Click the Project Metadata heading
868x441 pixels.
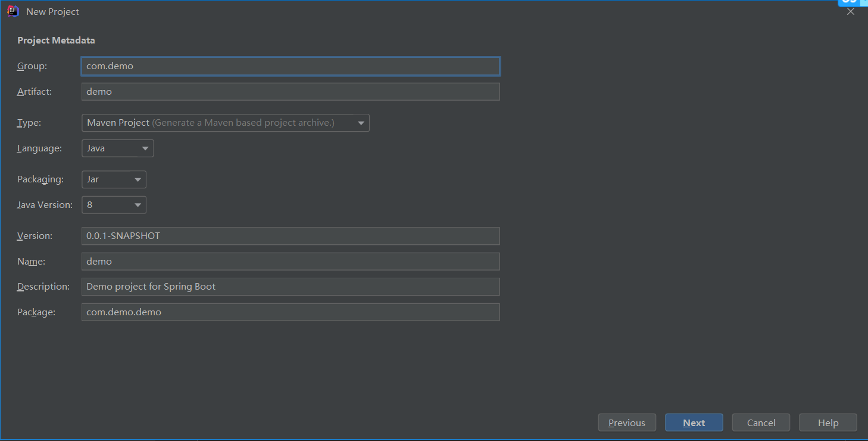[x=56, y=41]
